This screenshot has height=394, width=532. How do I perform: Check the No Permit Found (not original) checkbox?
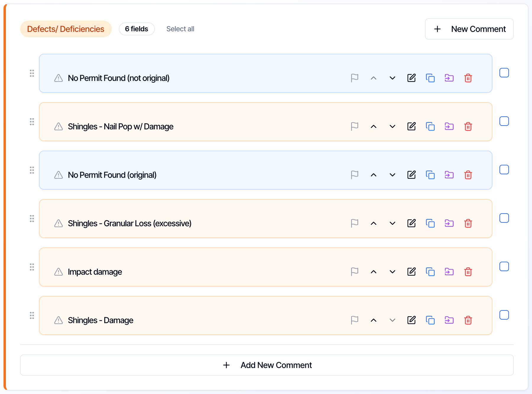click(x=504, y=73)
